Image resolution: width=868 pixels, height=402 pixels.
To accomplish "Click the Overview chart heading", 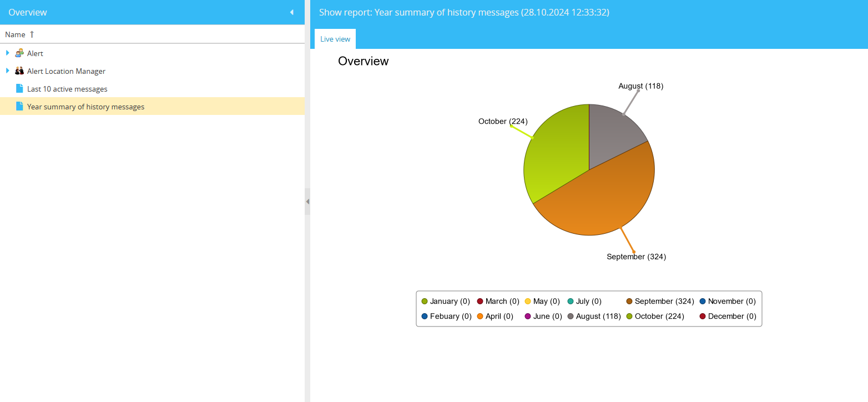I will point(364,61).
